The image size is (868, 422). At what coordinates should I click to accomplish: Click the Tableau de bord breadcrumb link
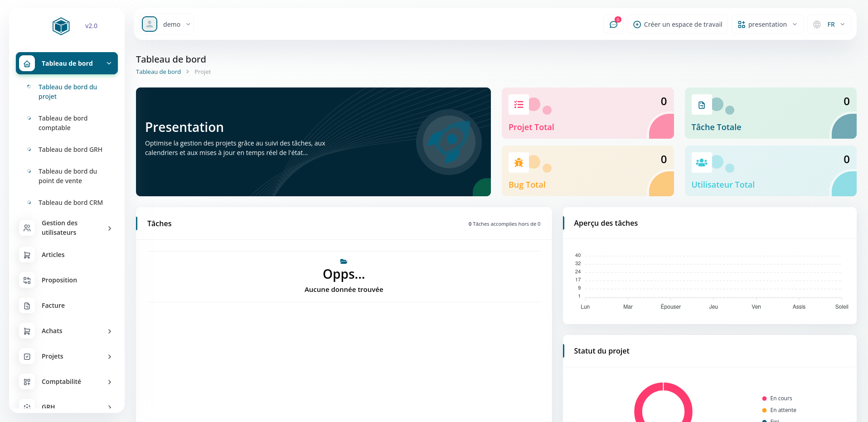point(158,72)
